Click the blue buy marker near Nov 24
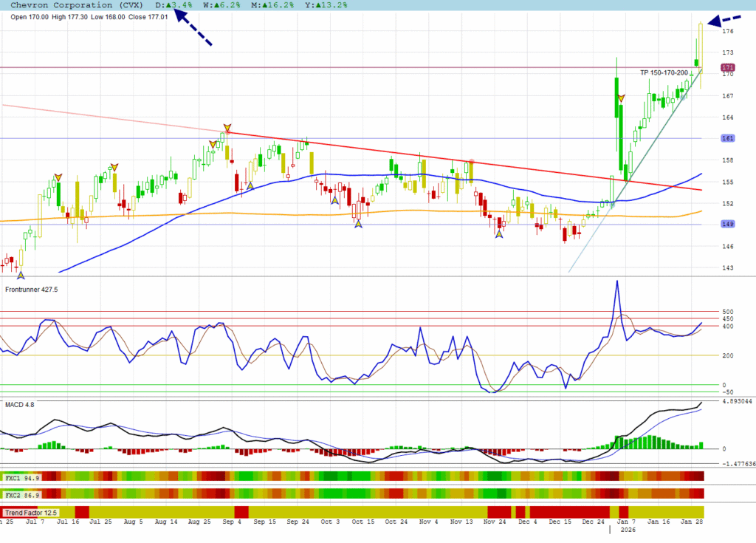Viewport: 756px width, 543px height. 499,235
